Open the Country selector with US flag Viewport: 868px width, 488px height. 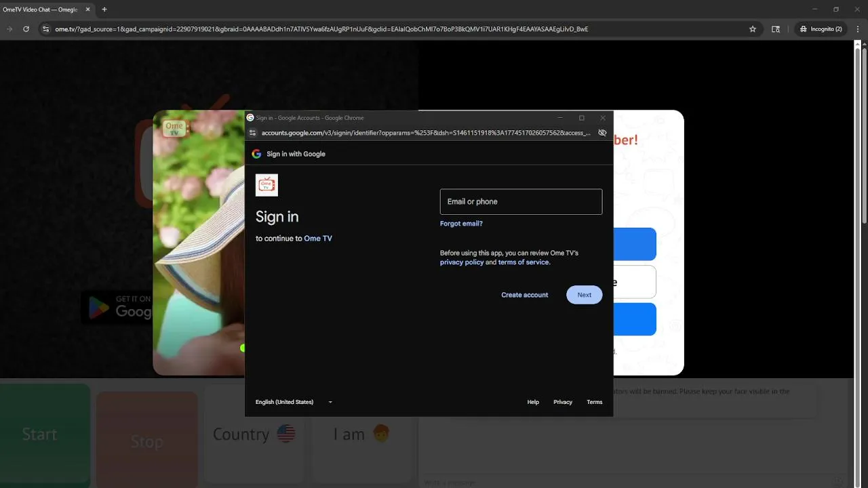[254, 434]
